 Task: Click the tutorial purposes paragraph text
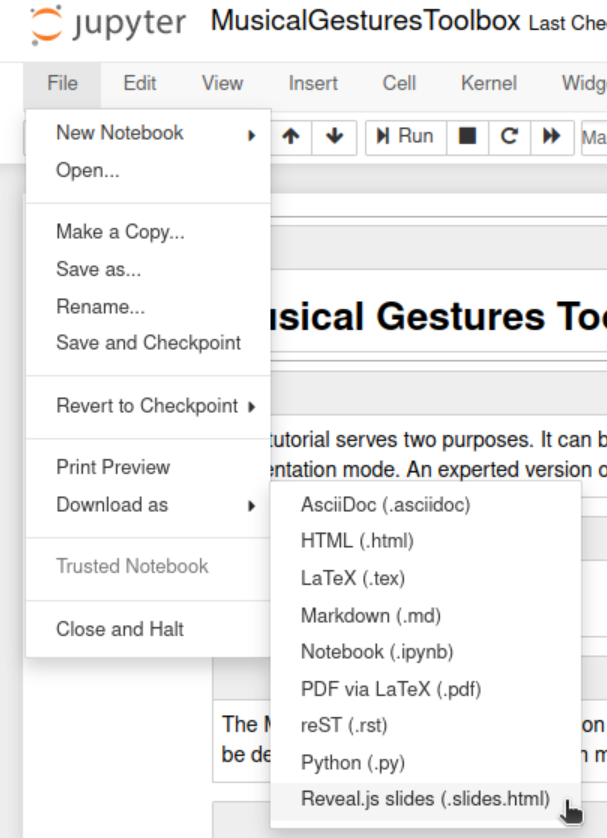pos(439,455)
